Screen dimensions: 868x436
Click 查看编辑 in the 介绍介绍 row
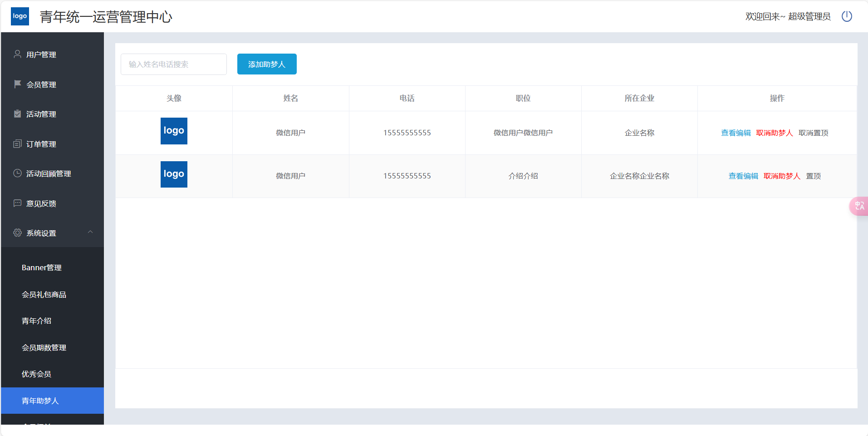click(743, 176)
